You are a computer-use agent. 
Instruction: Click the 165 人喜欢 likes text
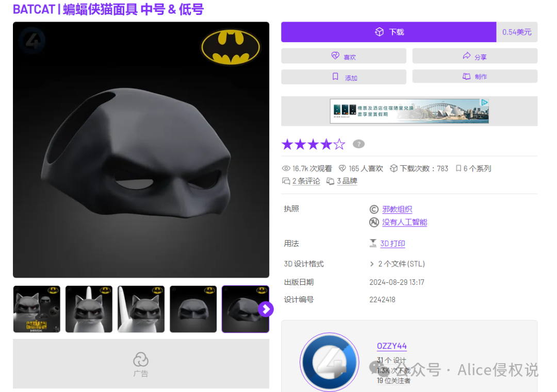coord(366,168)
